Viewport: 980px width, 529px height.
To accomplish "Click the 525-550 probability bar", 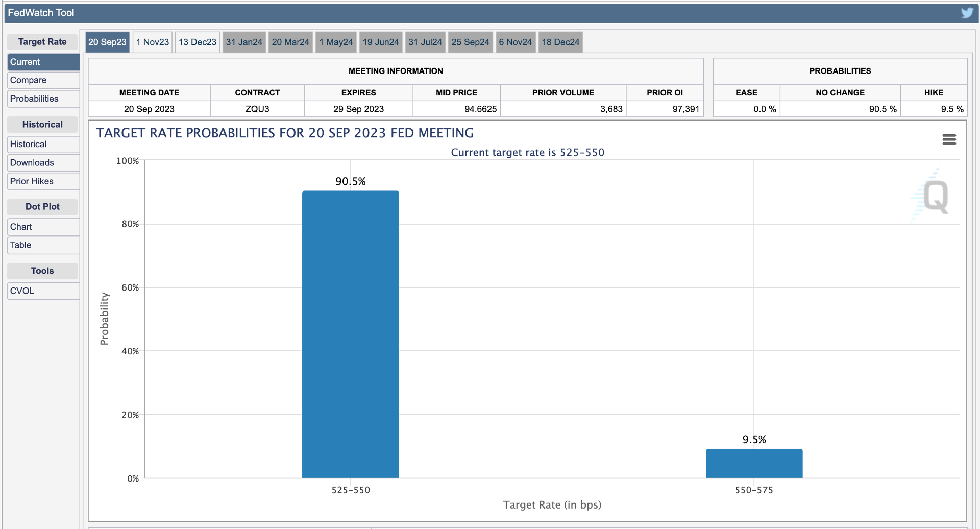I will [351, 334].
